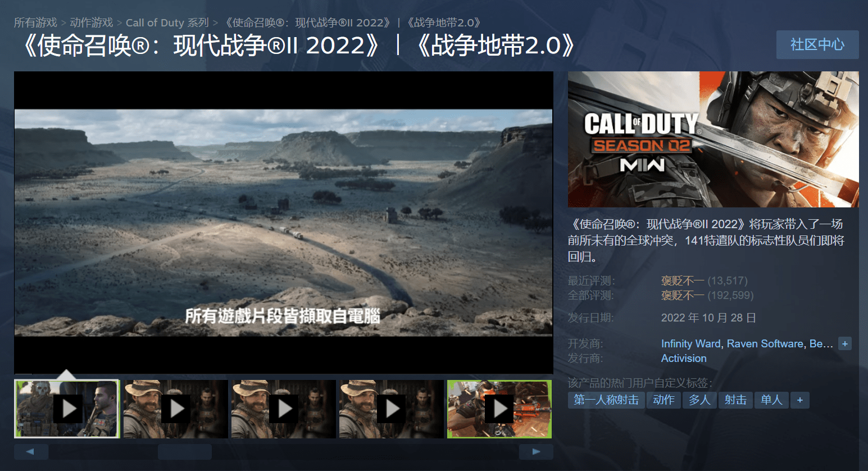Click the release date 2022 年 10 月 28 日

(x=708, y=318)
